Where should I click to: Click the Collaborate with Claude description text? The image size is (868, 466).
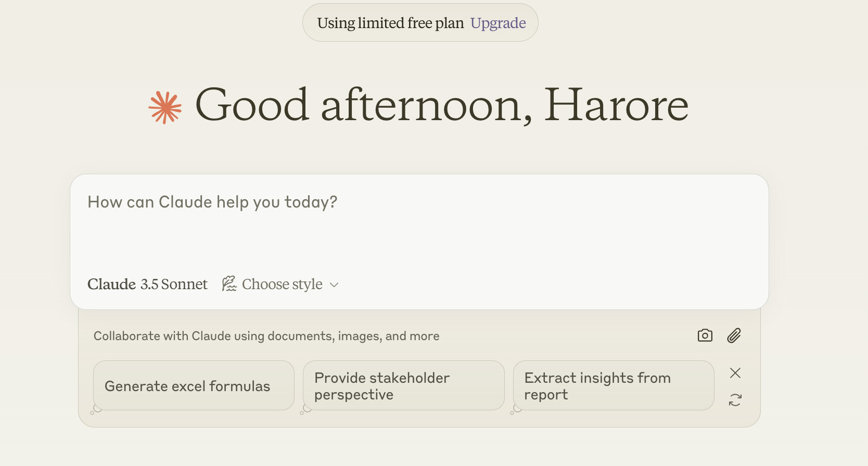tap(266, 336)
